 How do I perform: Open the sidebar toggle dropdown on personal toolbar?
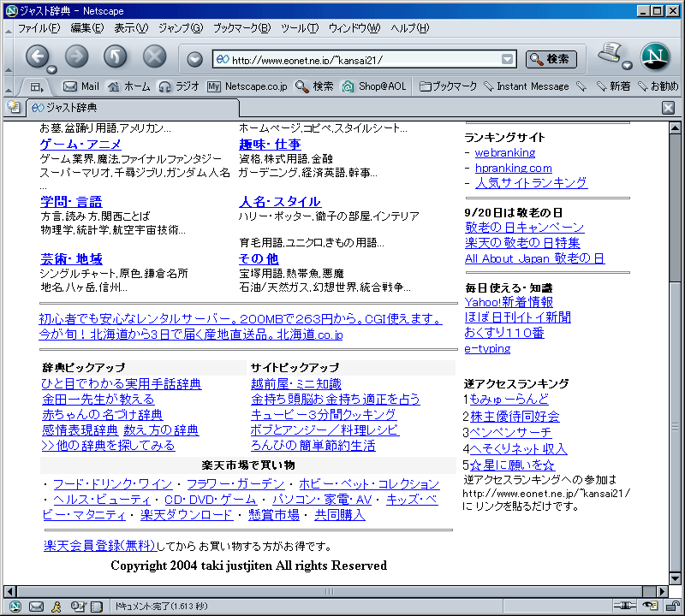point(37,87)
